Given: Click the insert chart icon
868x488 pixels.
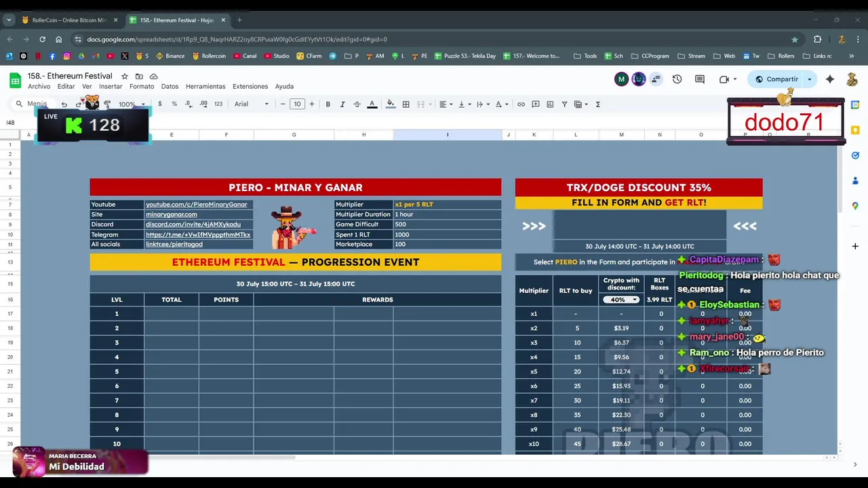Looking at the screenshot, I should coord(550,104).
